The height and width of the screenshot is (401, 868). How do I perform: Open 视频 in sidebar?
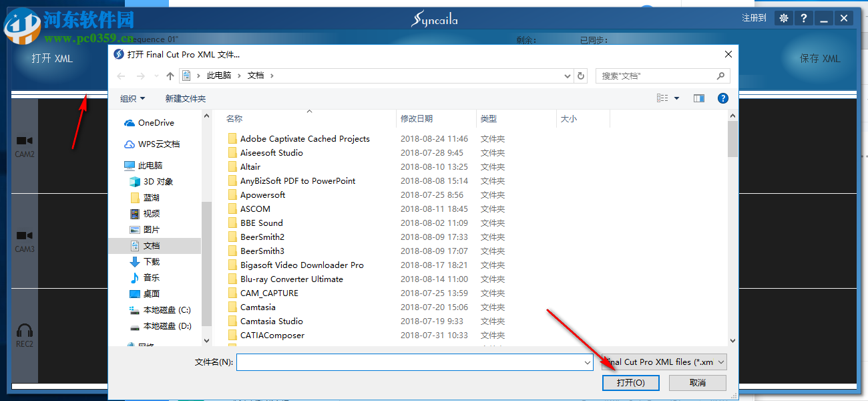pyautogui.click(x=144, y=214)
